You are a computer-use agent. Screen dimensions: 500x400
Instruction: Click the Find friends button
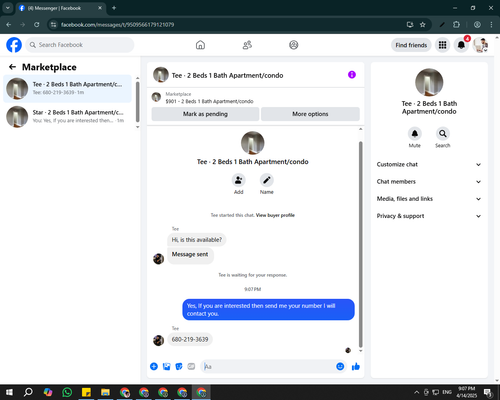click(411, 45)
